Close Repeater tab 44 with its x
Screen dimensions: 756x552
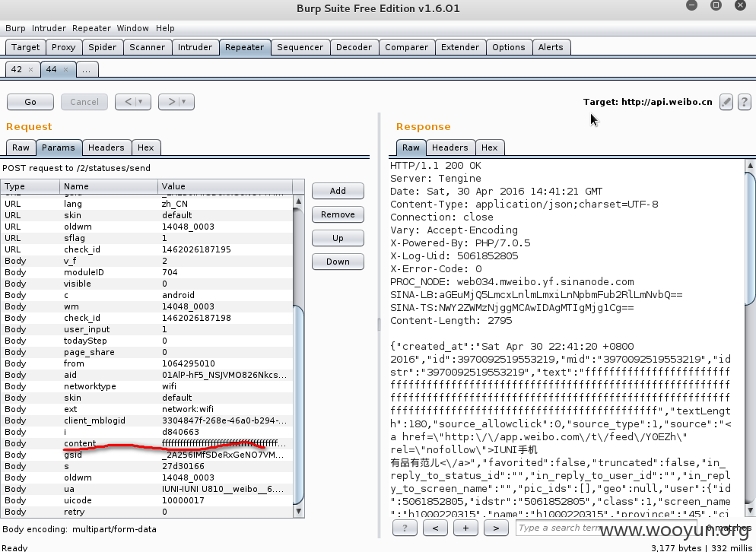[x=65, y=69]
